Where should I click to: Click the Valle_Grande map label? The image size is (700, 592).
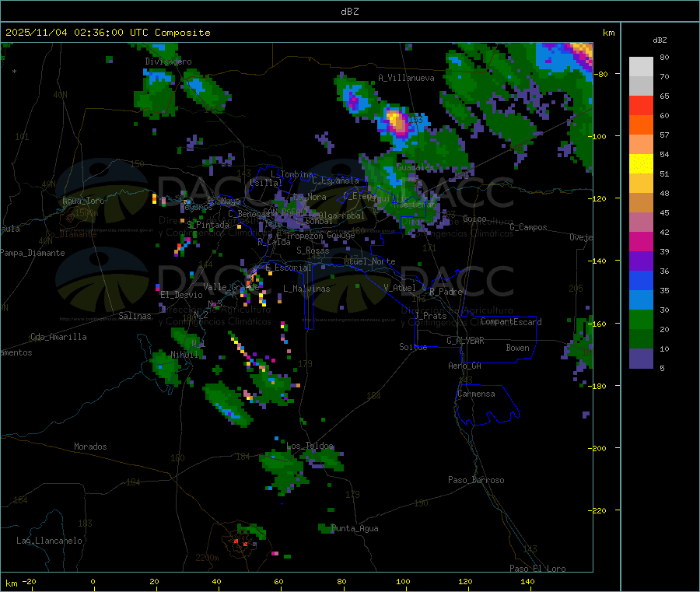(231, 287)
